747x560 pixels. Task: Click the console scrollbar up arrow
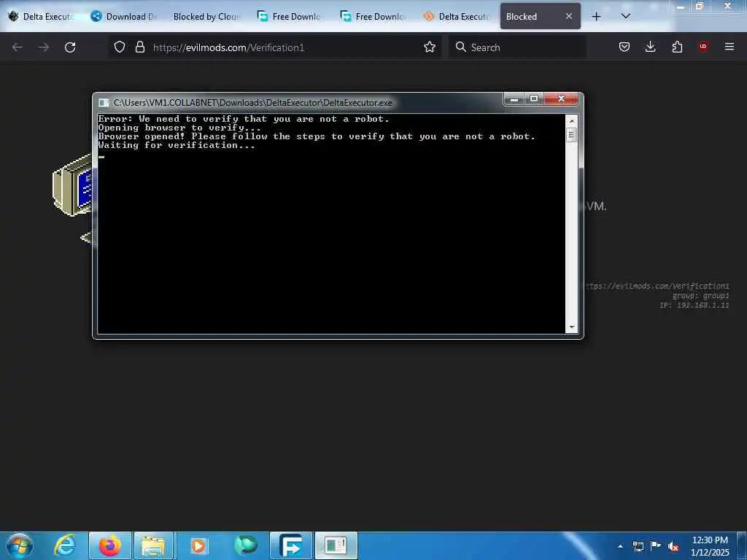[572, 121]
